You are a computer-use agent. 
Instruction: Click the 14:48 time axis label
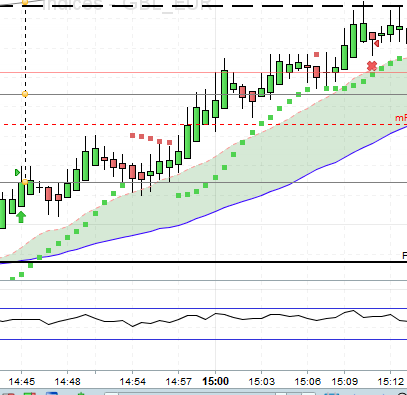pos(68,381)
